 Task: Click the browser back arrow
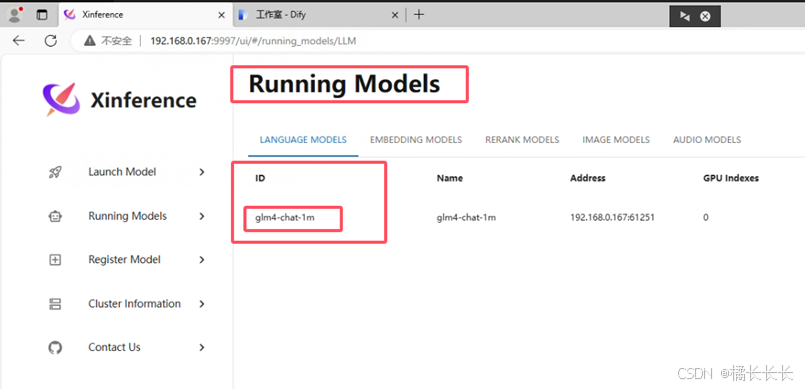(x=18, y=41)
